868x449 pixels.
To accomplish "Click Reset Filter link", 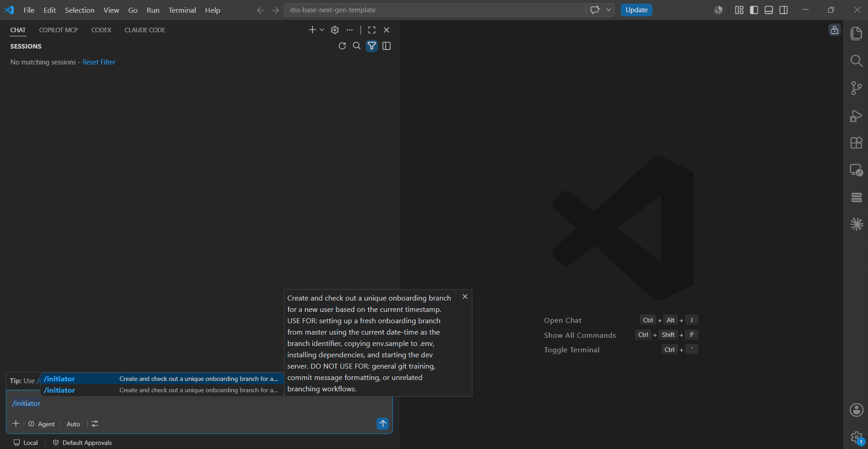I will [x=99, y=62].
